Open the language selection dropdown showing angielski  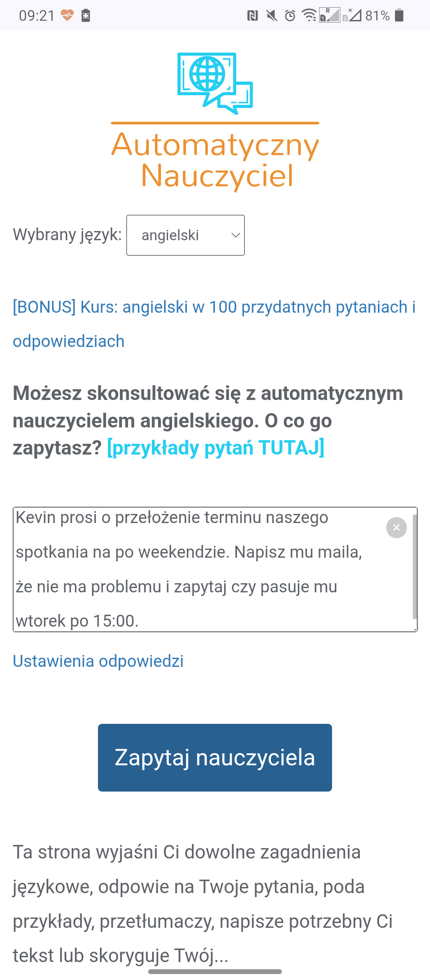pyautogui.click(x=185, y=235)
